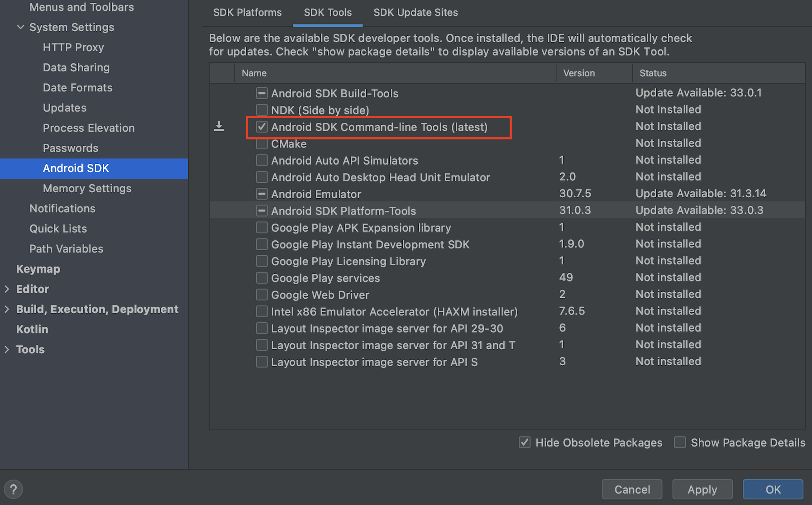Click the Version column header
Viewport: 812px width, 505px height.
coord(594,73)
